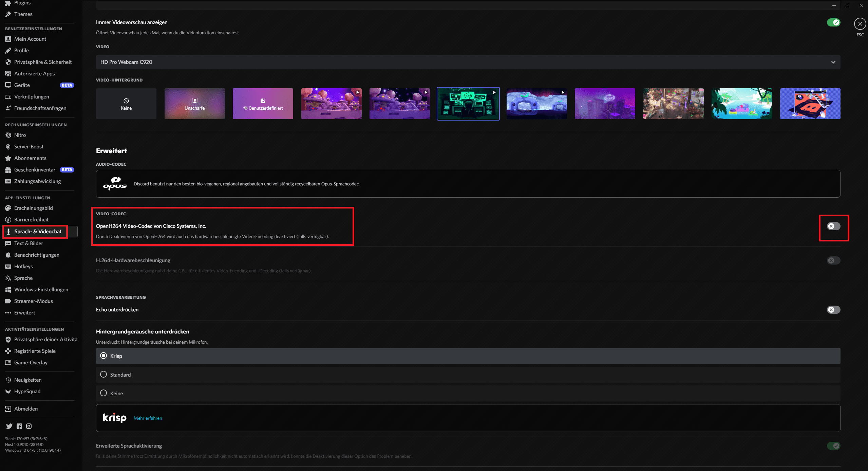Click the Nitro icon in sidebar
The image size is (868, 471).
[x=8, y=135]
